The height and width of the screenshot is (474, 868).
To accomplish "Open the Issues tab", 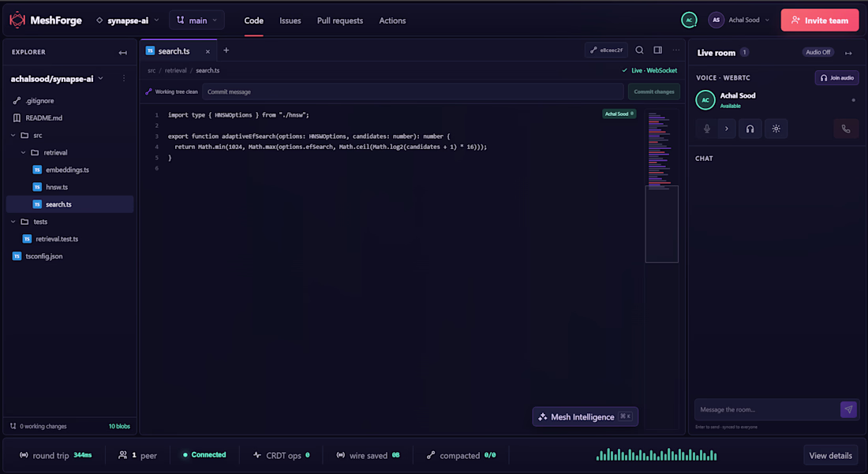I will [x=290, y=21].
